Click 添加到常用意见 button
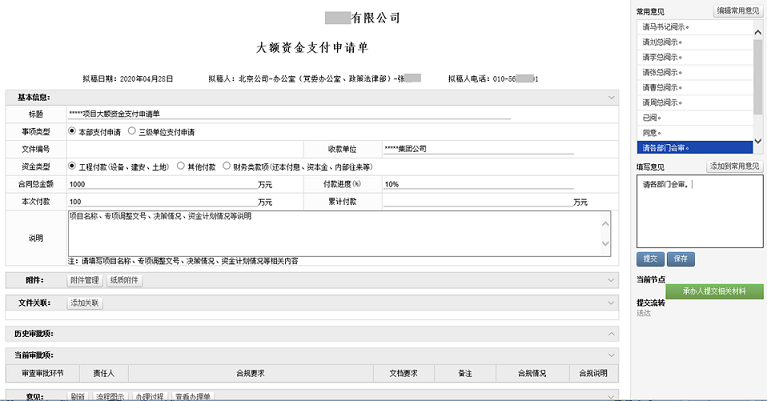767x401 pixels. click(x=734, y=166)
